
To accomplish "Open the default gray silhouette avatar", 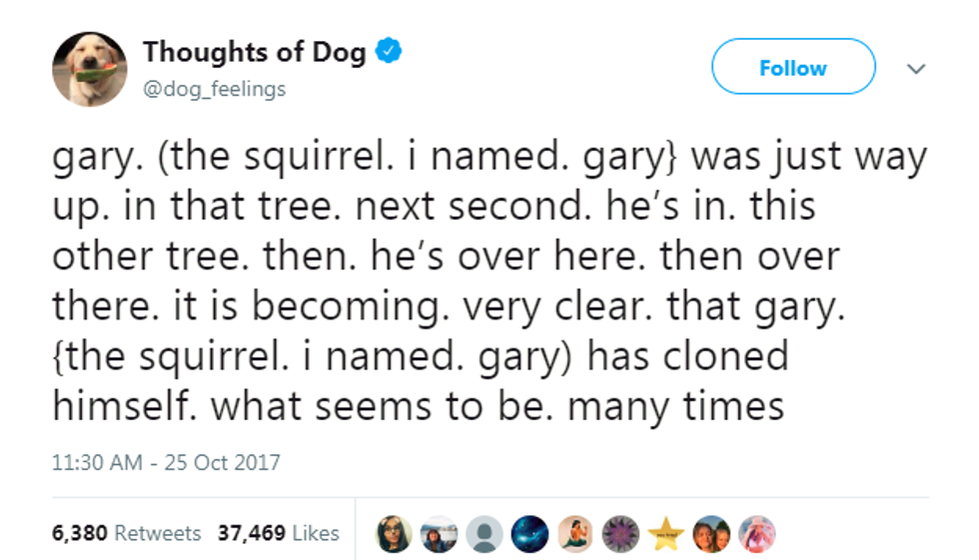I will (x=485, y=534).
